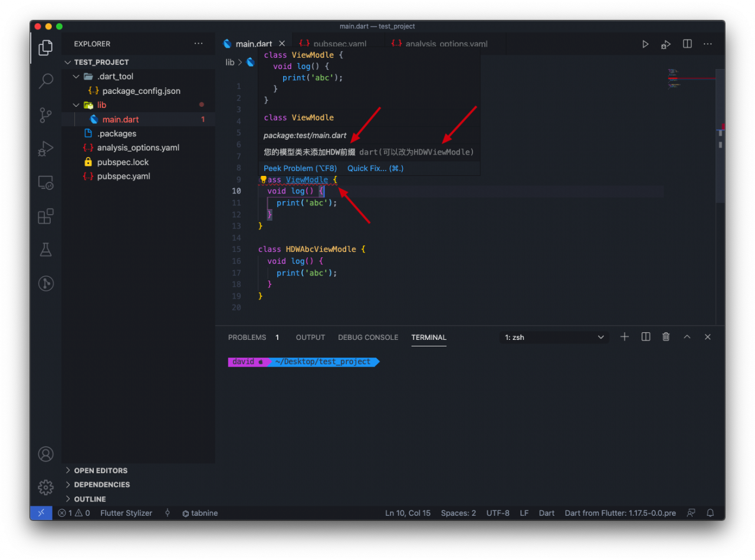This screenshot has width=755, height=560.
Task: Run the Dart file with play icon
Action: click(x=645, y=44)
